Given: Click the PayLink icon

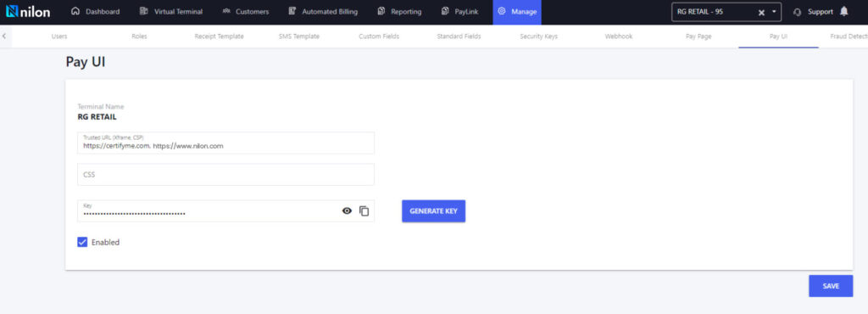Looking at the screenshot, I should pos(445,11).
